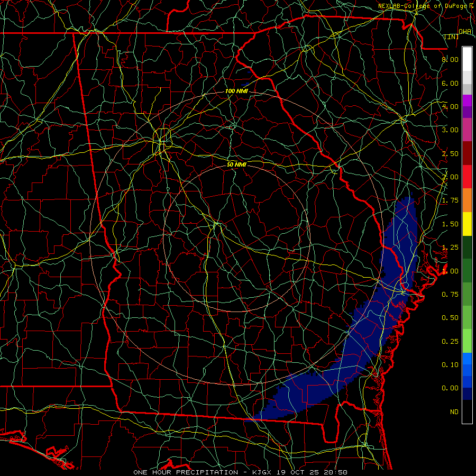
Task: Click the 6.00 legend value
Action: click(450, 83)
